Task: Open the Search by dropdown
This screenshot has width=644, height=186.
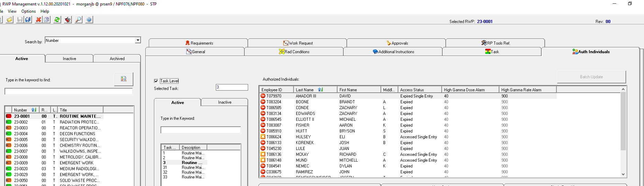Action: pos(138,40)
